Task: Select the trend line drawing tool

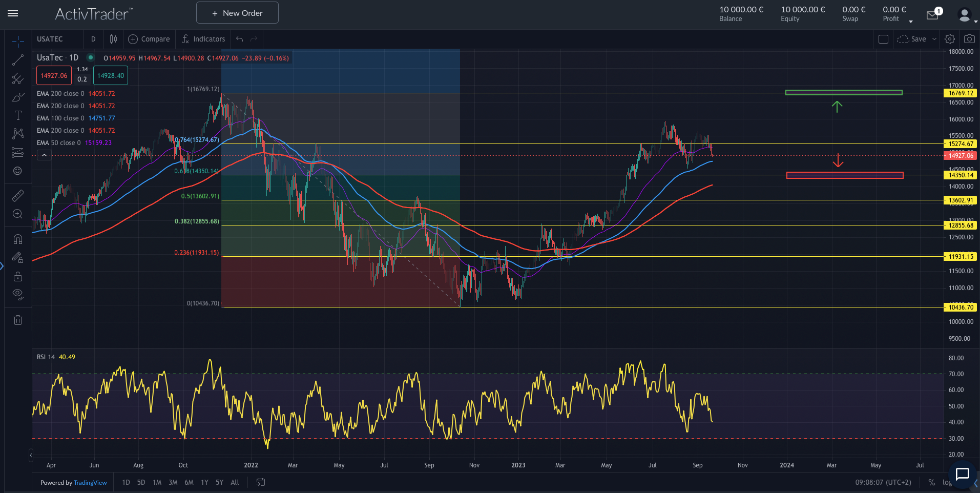Action: (17, 59)
